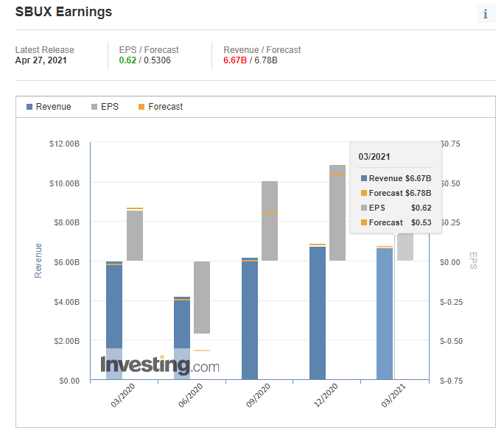Select the 09/2020 revenue bar

tap(250, 318)
